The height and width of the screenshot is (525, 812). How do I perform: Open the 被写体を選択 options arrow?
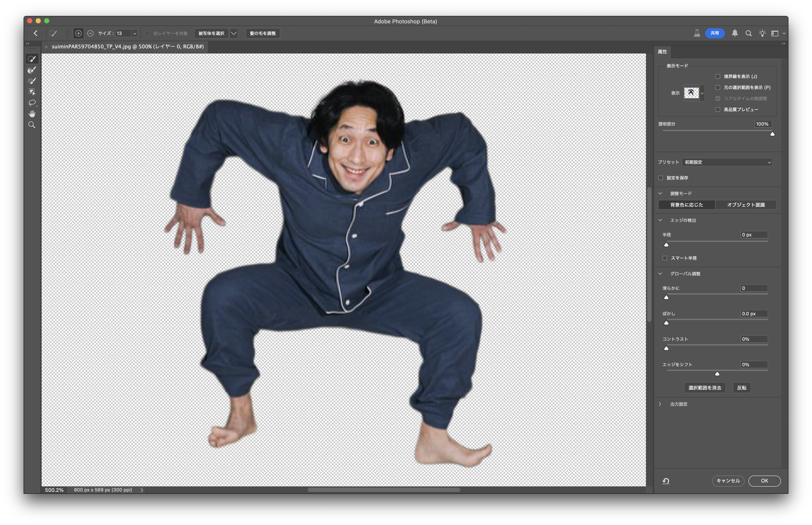(234, 33)
